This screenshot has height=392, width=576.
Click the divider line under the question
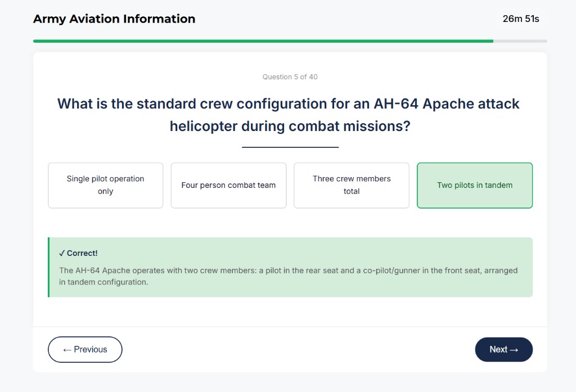coord(290,146)
